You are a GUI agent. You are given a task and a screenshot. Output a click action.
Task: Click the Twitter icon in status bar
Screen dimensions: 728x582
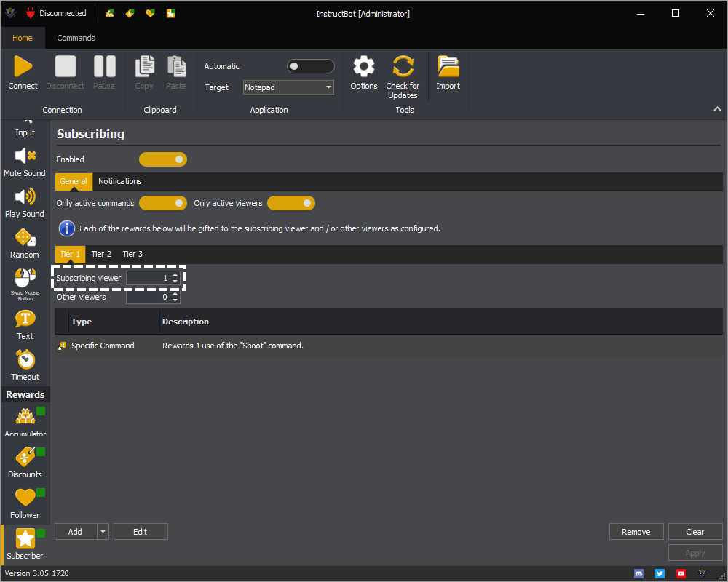tap(660, 574)
